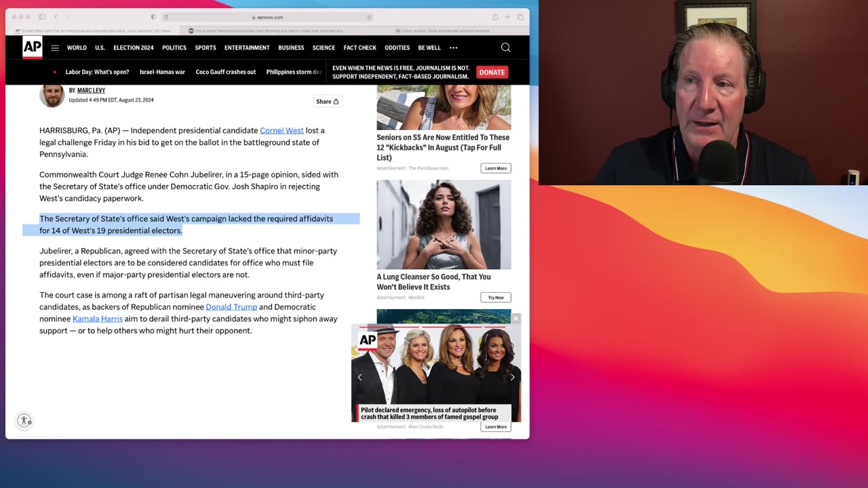Open the ODDITIES section

pyautogui.click(x=397, y=48)
